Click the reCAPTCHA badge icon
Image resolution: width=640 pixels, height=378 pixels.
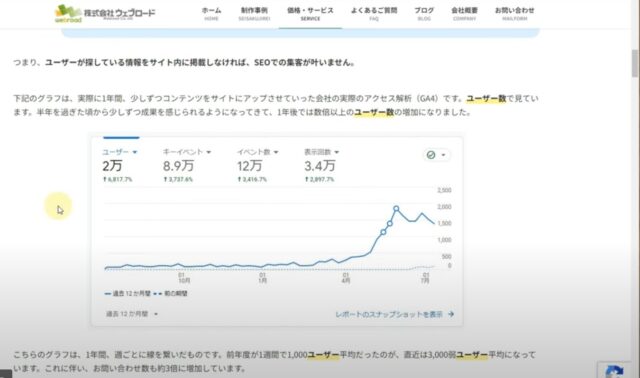coord(614,371)
